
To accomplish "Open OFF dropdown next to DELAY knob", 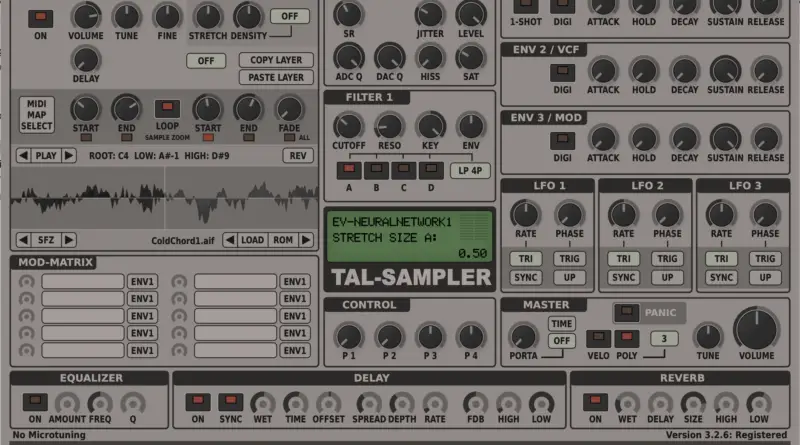I will tap(206, 61).
